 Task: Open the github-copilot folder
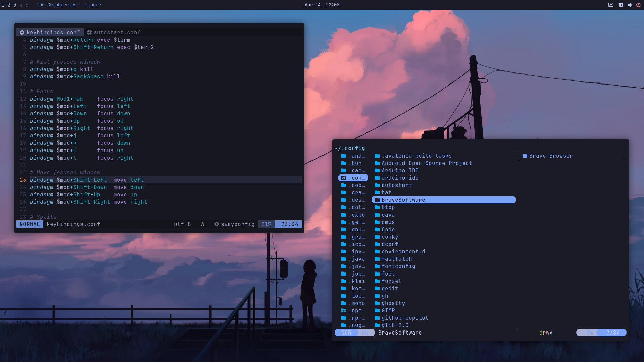pyautogui.click(x=405, y=318)
